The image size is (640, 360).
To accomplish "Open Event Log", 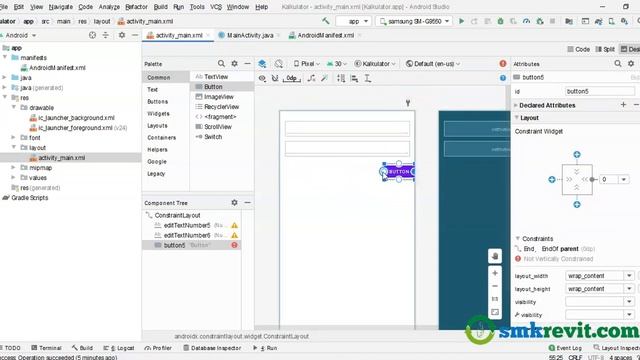I will click(x=565, y=348).
